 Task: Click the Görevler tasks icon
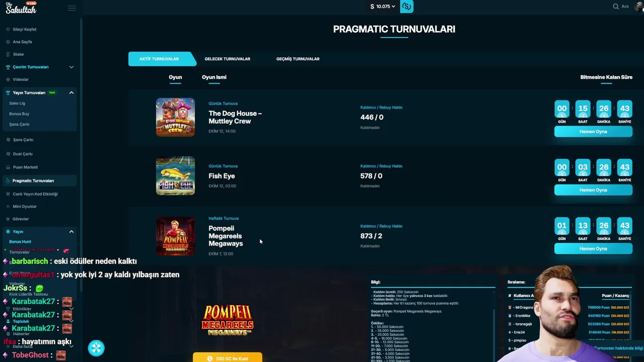coord(8,219)
